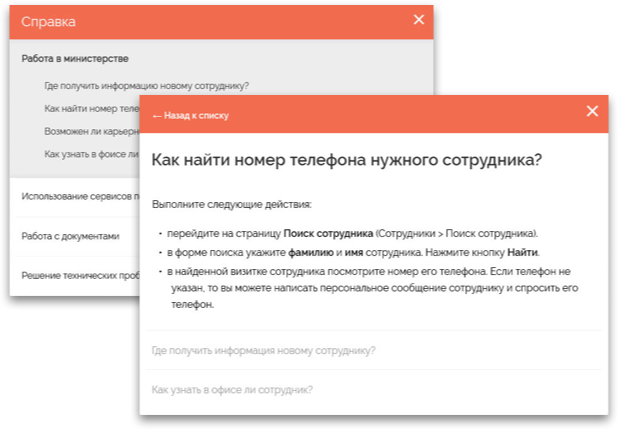Open related question "Где получить информация" below article
The height and width of the screenshot is (429, 618).
coord(264,350)
